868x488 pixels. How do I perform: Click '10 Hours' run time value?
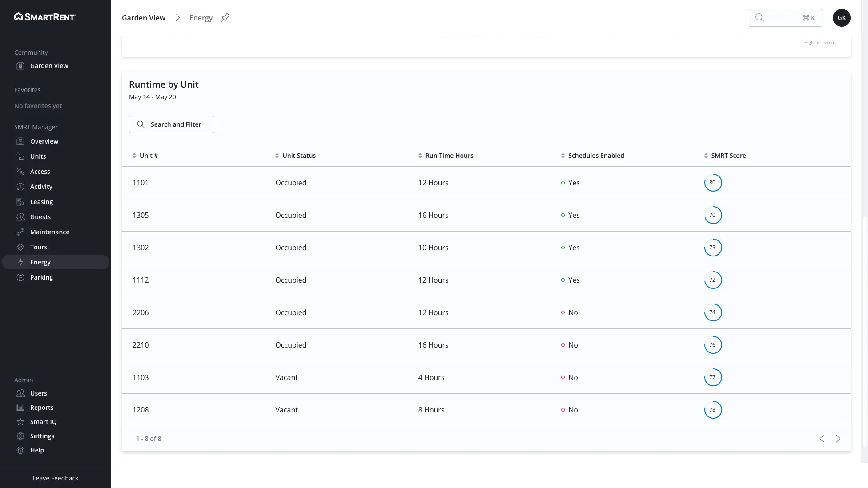point(433,248)
